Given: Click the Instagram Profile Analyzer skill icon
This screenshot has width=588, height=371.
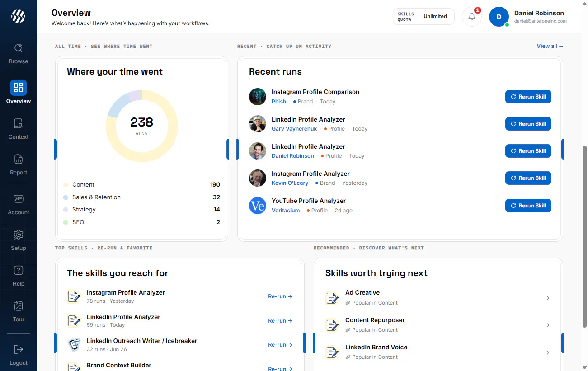Looking at the screenshot, I should 74,296.
